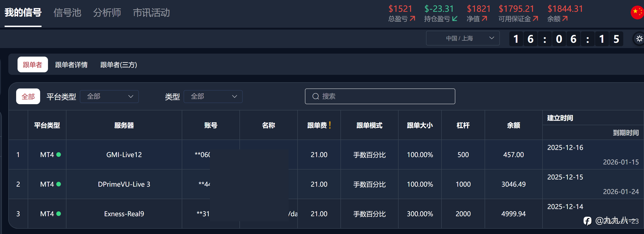Click the 全部 filter button
The height and width of the screenshot is (234, 644).
tap(28, 96)
